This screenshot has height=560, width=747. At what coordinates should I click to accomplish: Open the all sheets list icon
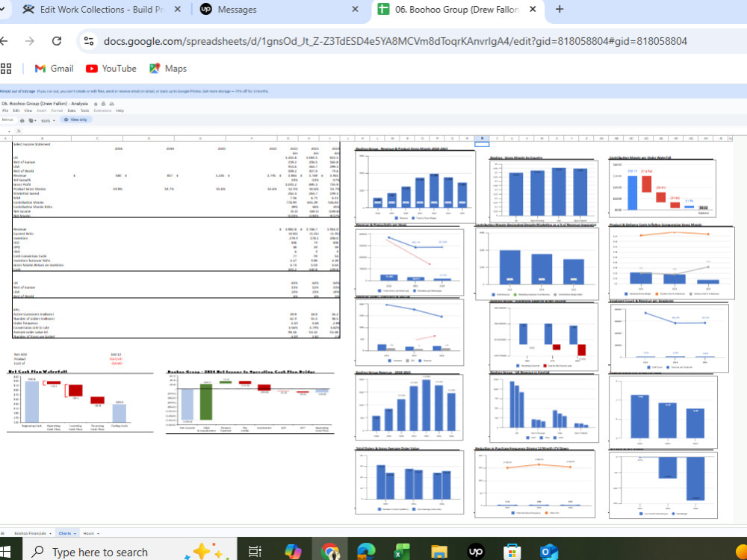pos(2,533)
